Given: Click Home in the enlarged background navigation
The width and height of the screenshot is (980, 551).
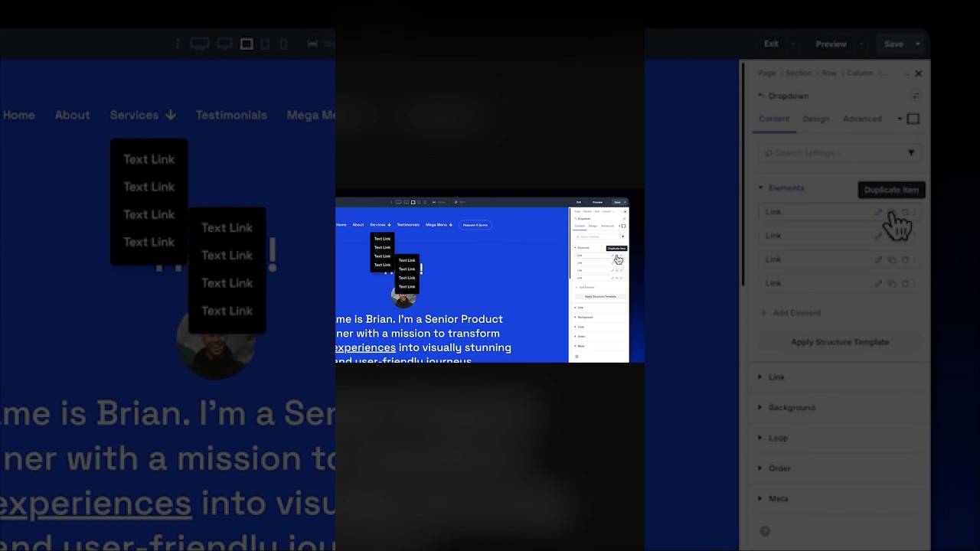Looking at the screenshot, I should (19, 115).
